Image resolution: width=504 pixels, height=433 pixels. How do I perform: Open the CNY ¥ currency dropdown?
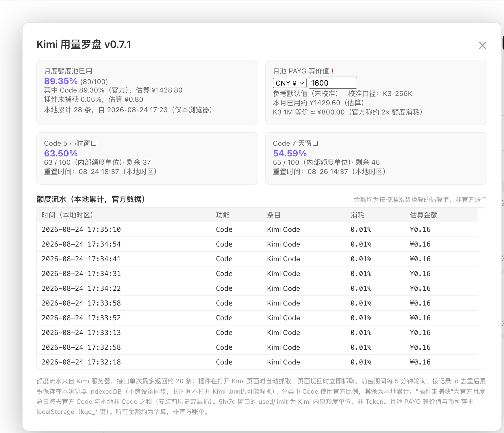click(x=290, y=83)
